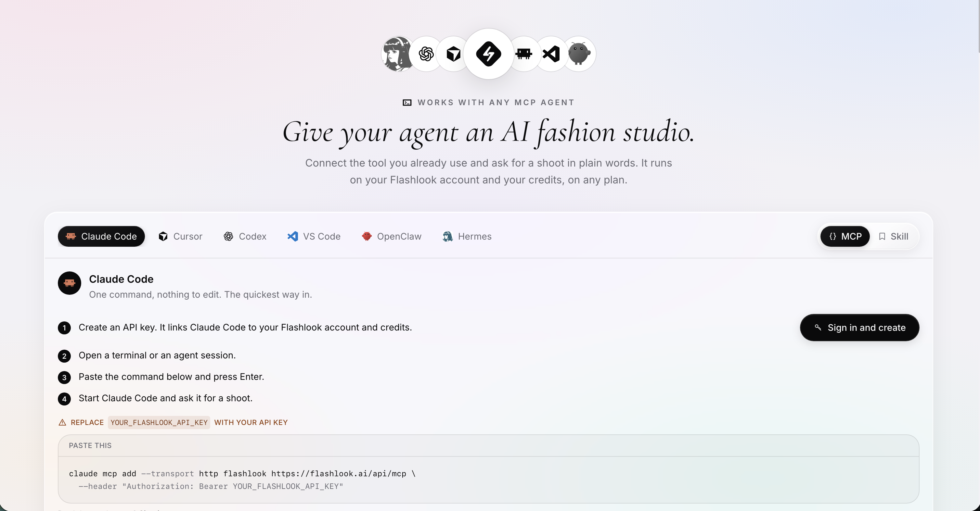Image resolution: width=980 pixels, height=511 pixels.
Task: Click the --header Authorization Bearer line
Action: click(x=211, y=486)
